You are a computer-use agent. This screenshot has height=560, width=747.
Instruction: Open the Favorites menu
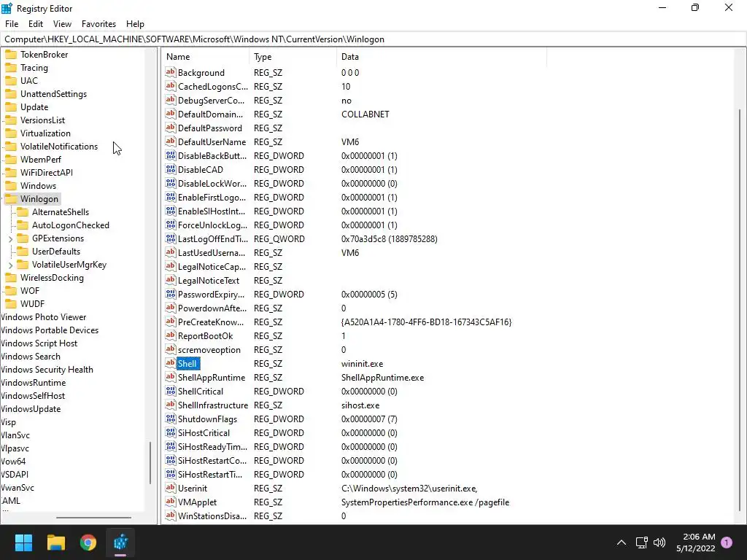point(98,24)
